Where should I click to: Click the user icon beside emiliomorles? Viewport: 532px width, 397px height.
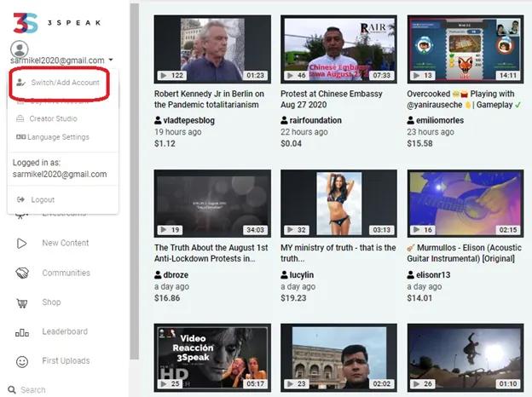pyautogui.click(x=411, y=120)
